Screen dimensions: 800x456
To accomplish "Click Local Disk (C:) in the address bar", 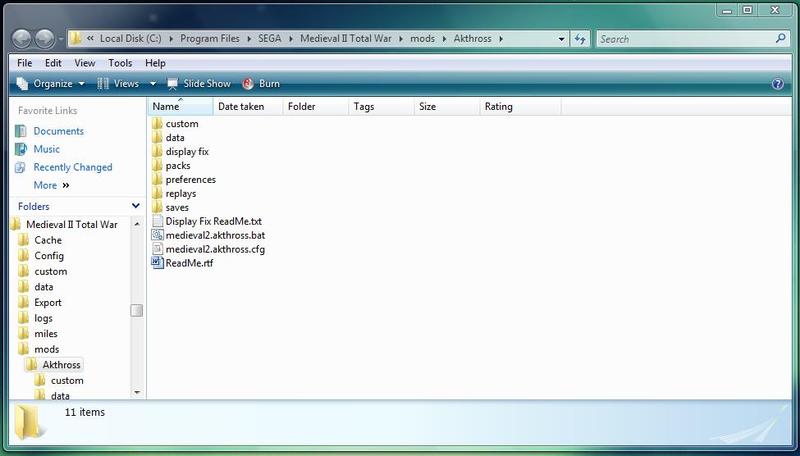I will pos(131,39).
